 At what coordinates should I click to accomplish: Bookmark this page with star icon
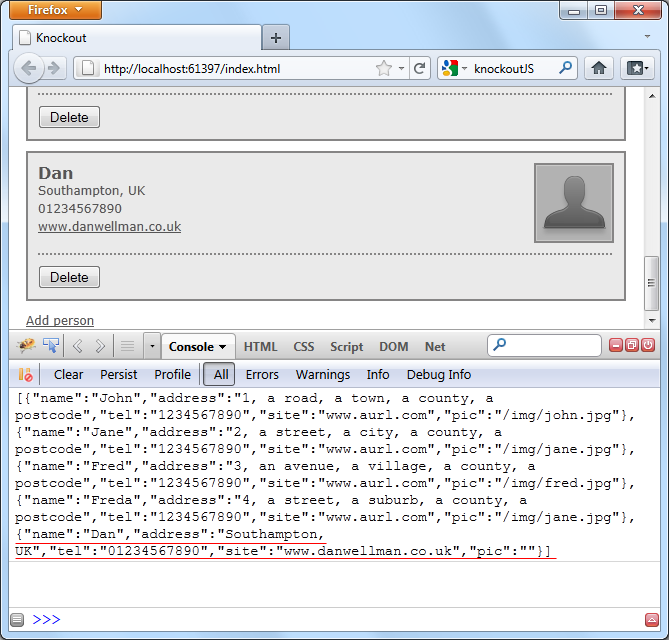pyautogui.click(x=384, y=68)
